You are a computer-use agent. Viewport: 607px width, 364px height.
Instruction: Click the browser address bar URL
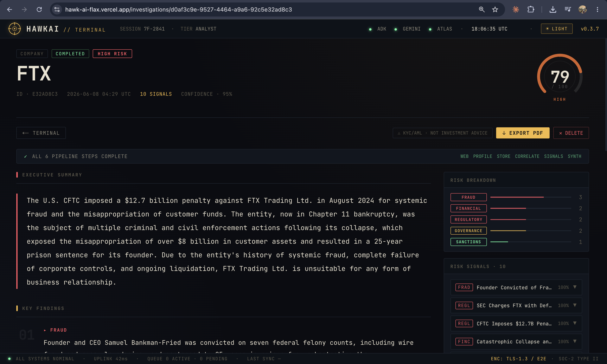pyautogui.click(x=178, y=9)
